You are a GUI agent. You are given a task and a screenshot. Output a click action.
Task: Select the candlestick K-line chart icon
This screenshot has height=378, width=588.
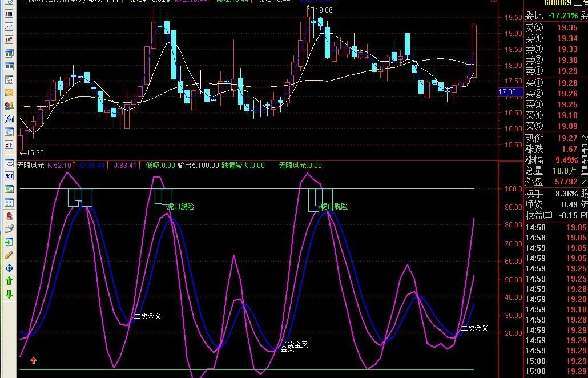(x=9, y=40)
